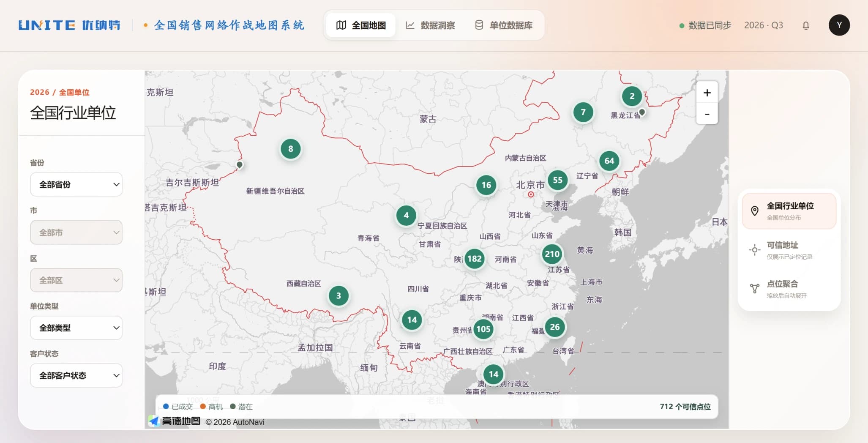Open the cluster marker 16 in 内蒙古
868x443 pixels.
486,185
